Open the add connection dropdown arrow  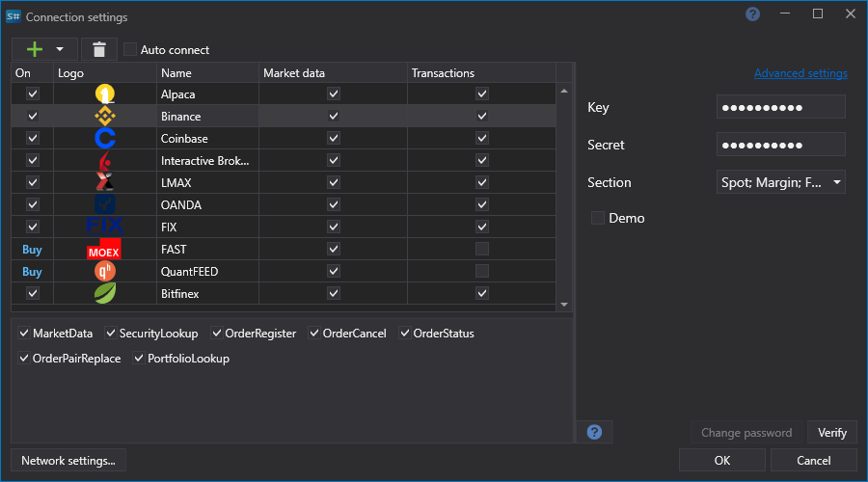60,49
